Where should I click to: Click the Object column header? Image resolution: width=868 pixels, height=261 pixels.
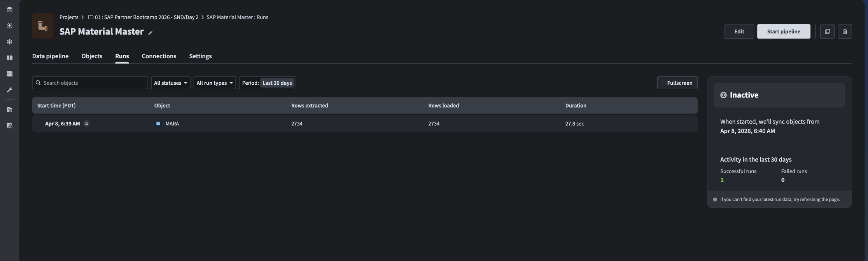[x=162, y=106]
